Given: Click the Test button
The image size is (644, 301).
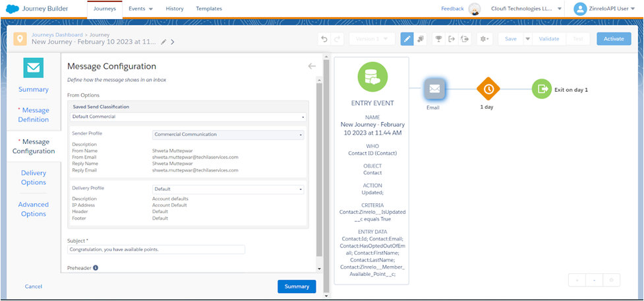Looking at the screenshot, I should 578,39.
